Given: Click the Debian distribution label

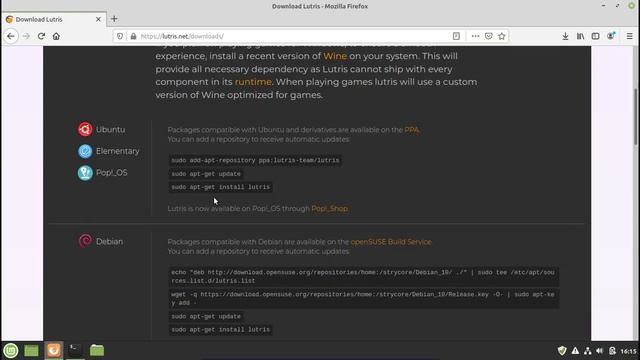Looking at the screenshot, I should [109, 242].
